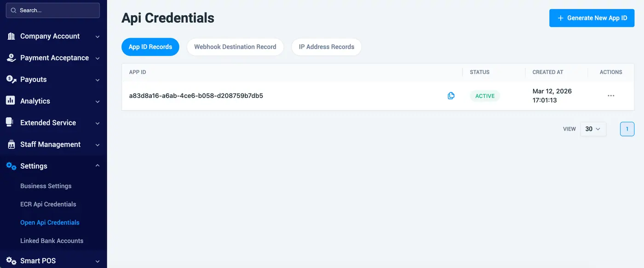Open the three-dot actions menu for the App ID
644x268 pixels.
point(611,96)
